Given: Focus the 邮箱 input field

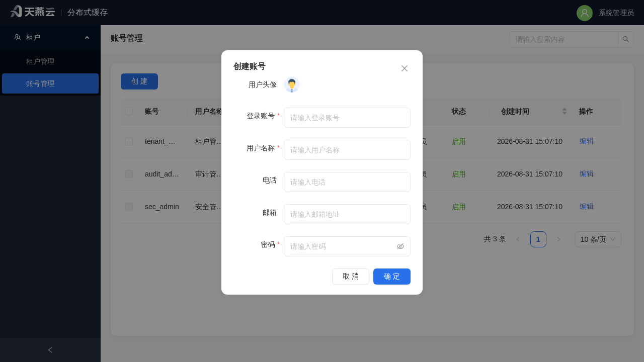Looking at the screenshot, I should coord(347,214).
